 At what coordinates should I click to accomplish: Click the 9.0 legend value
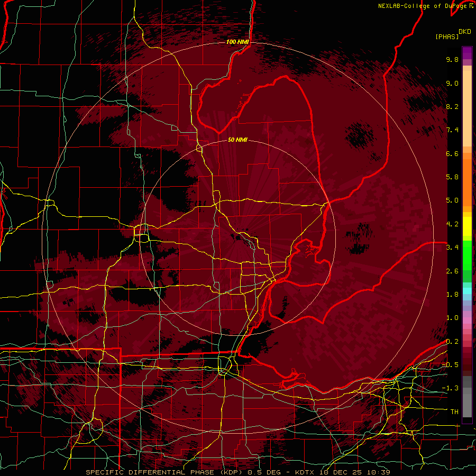pos(452,83)
